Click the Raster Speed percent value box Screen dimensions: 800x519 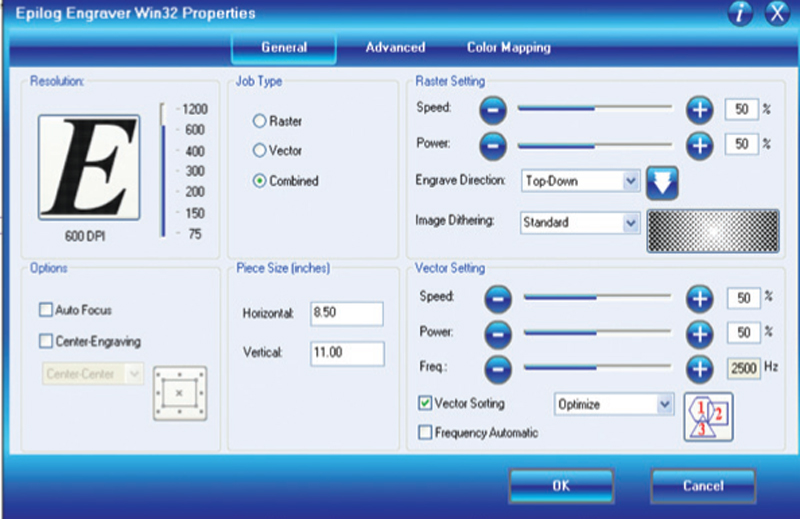click(741, 109)
